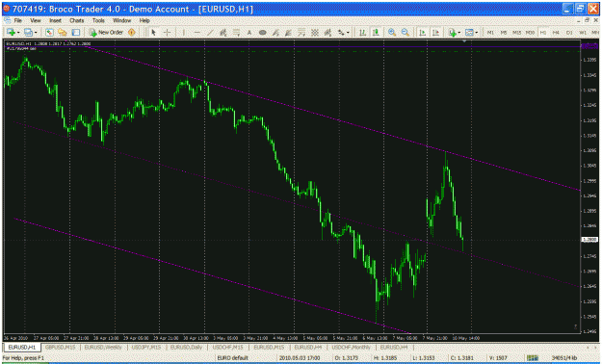Click the chart shift triangle marker
The height and width of the screenshot is (364, 602).
click(464, 40)
